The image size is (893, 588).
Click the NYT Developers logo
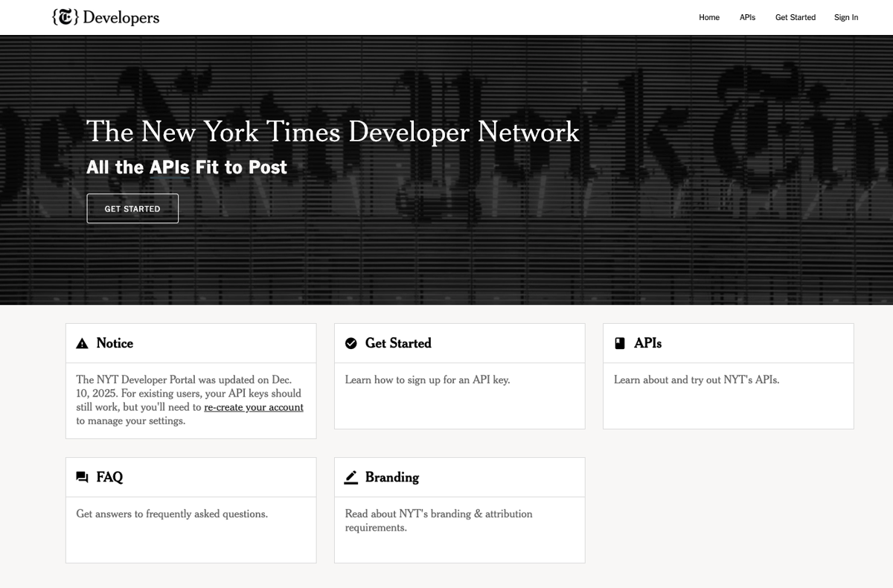point(106,17)
